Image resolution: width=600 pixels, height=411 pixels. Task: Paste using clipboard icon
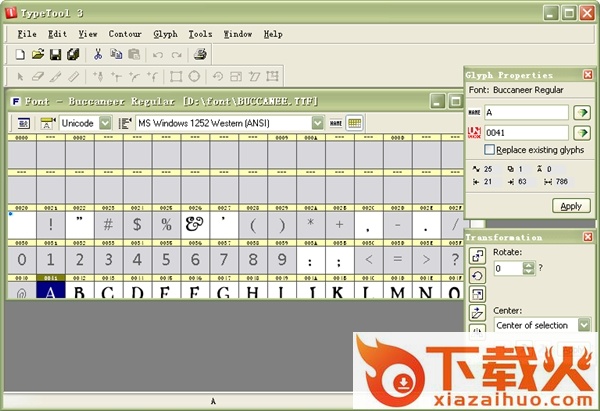pyautogui.click(x=134, y=54)
